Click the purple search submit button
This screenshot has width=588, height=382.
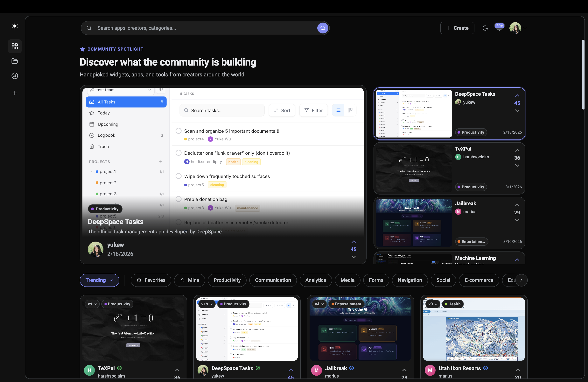pos(323,28)
